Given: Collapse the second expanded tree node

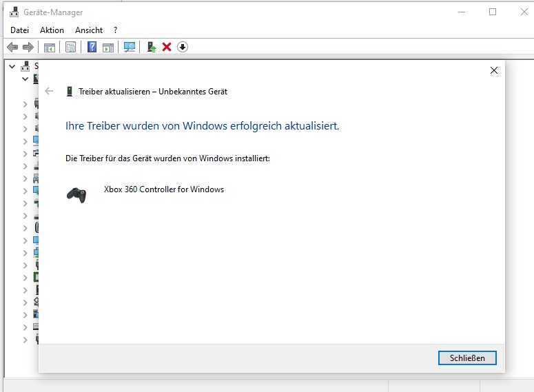Looking at the screenshot, I should click(25, 79).
